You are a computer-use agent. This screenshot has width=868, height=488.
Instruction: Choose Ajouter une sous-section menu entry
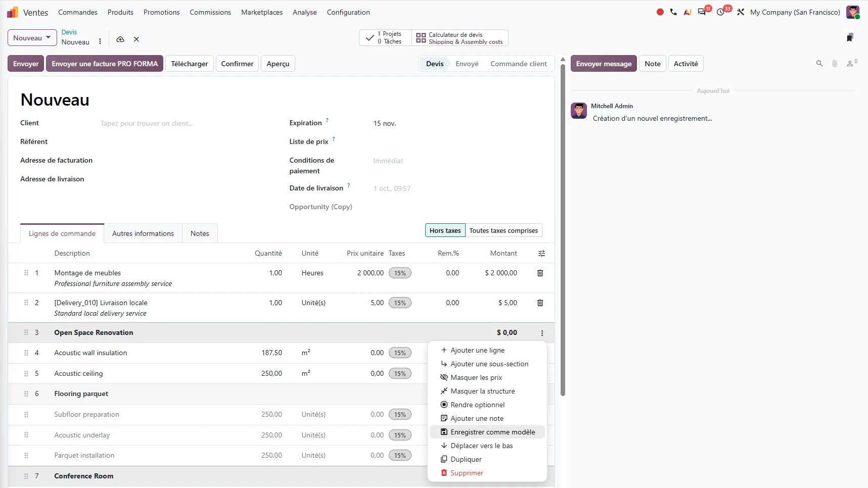[x=487, y=364]
